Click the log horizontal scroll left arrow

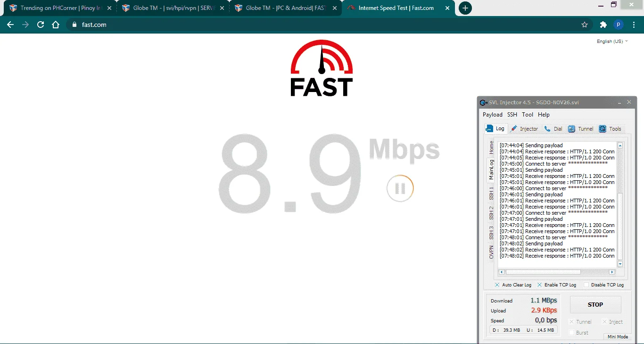[502, 272]
